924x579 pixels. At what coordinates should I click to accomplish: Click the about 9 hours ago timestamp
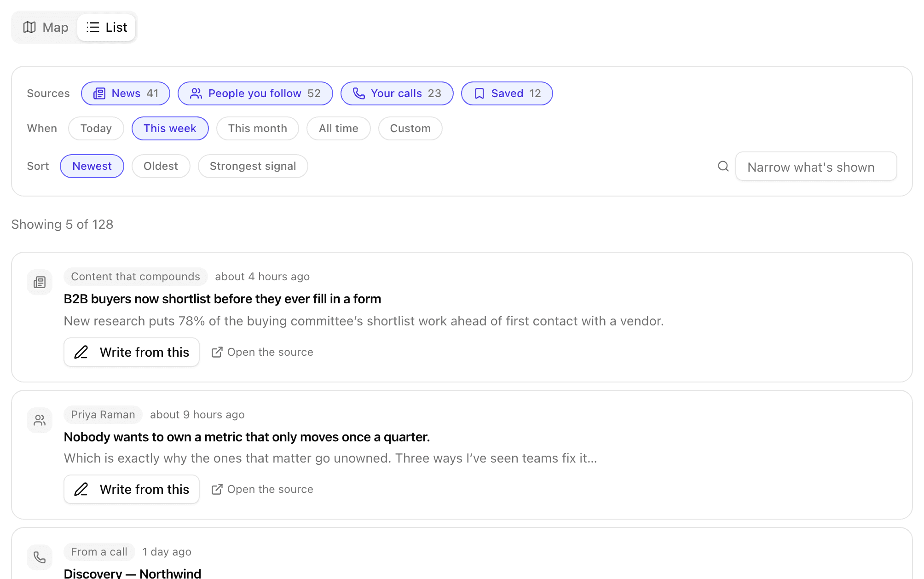pyautogui.click(x=197, y=415)
